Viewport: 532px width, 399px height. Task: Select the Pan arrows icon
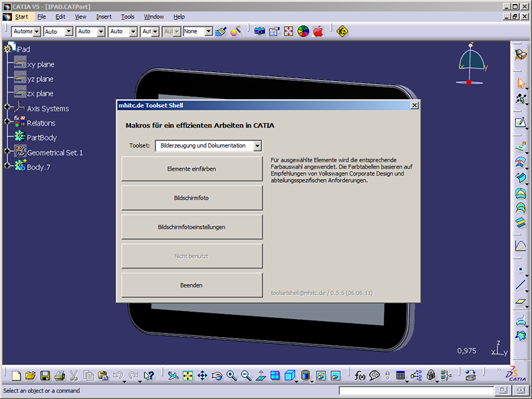(203, 375)
